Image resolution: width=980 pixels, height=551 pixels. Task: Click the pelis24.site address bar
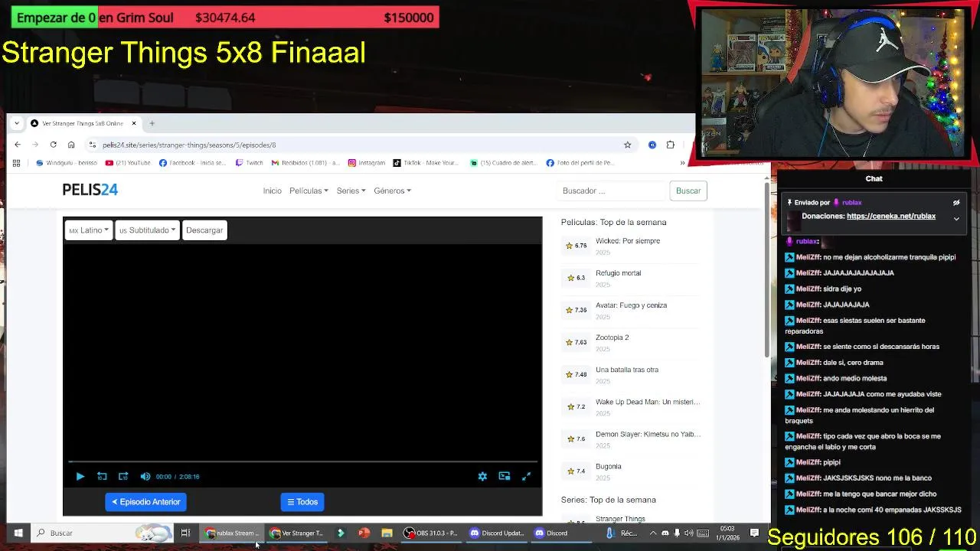360,145
